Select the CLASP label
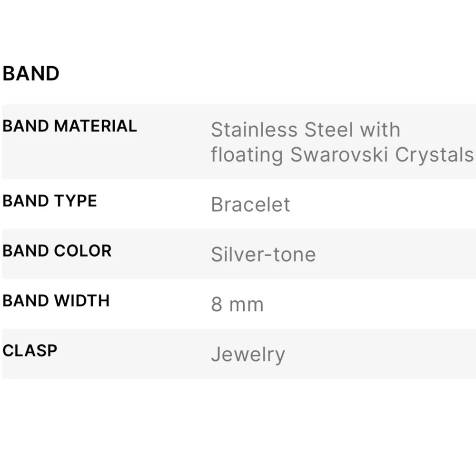This screenshot has width=476, height=476. point(30,350)
